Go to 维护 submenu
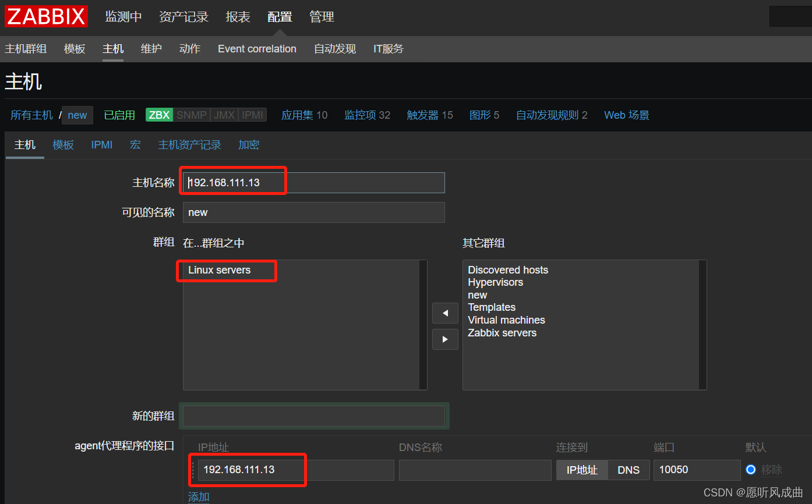 [151, 49]
